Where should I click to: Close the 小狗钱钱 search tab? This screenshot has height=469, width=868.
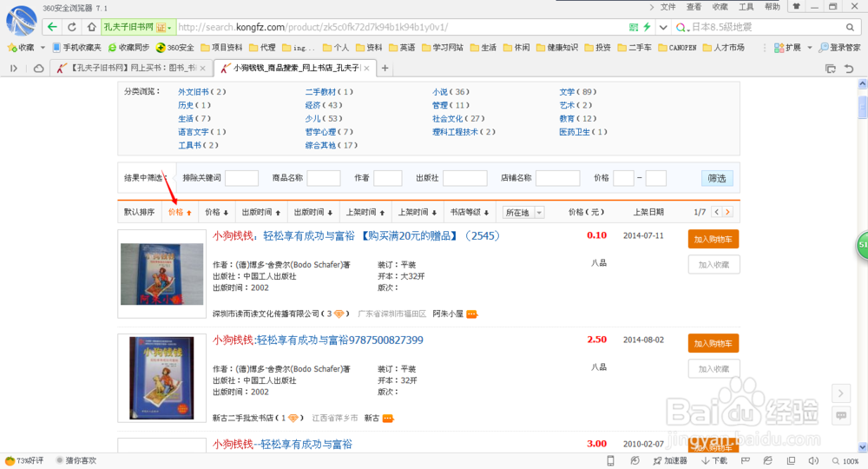(x=366, y=68)
